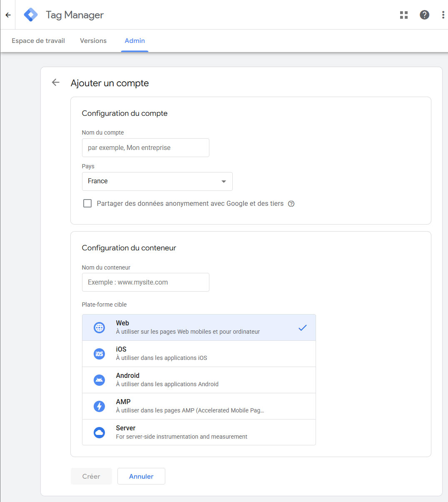Viewport: 448px width, 502px height.
Task: Click into the Nom du compte field
Action: [145, 148]
